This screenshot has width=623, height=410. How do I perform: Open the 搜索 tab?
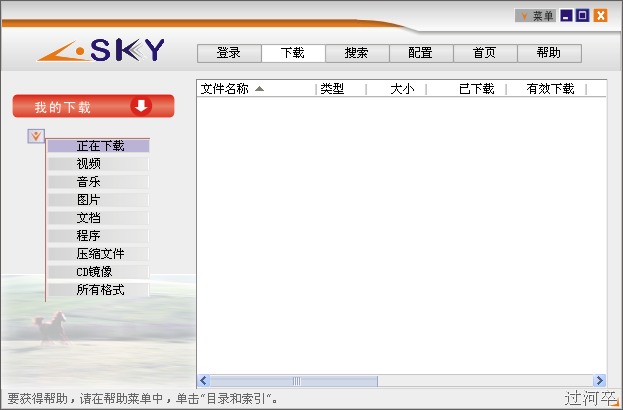[x=357, y=53]
